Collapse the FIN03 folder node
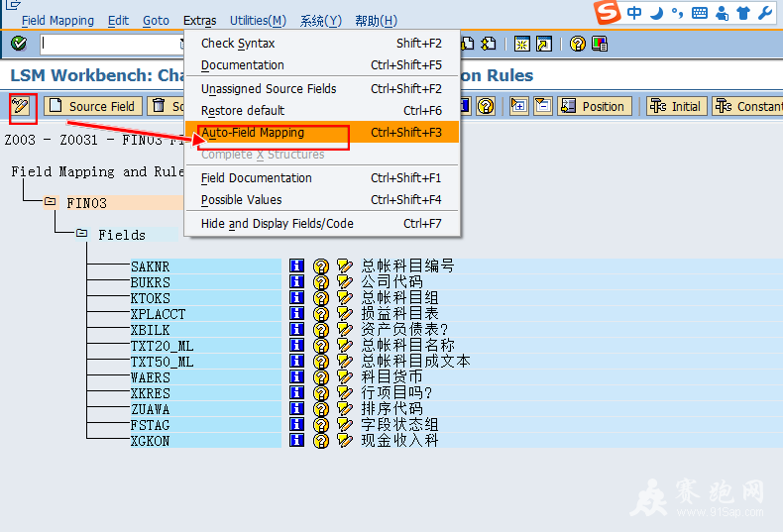 50,202
